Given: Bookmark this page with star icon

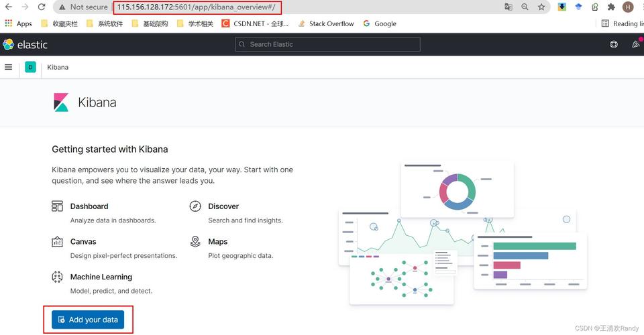Looking at the screenshot, I should point(542,7).
